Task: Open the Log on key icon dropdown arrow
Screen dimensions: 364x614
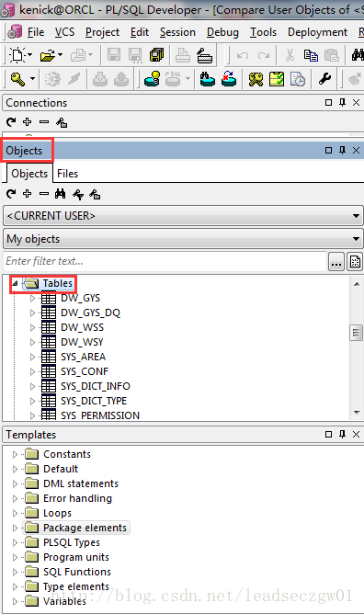Action: click(x=32, y=79)
